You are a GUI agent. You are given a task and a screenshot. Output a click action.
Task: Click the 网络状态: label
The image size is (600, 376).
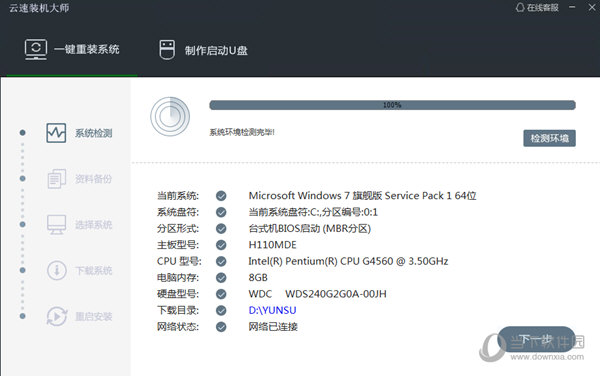click(178, 327)
